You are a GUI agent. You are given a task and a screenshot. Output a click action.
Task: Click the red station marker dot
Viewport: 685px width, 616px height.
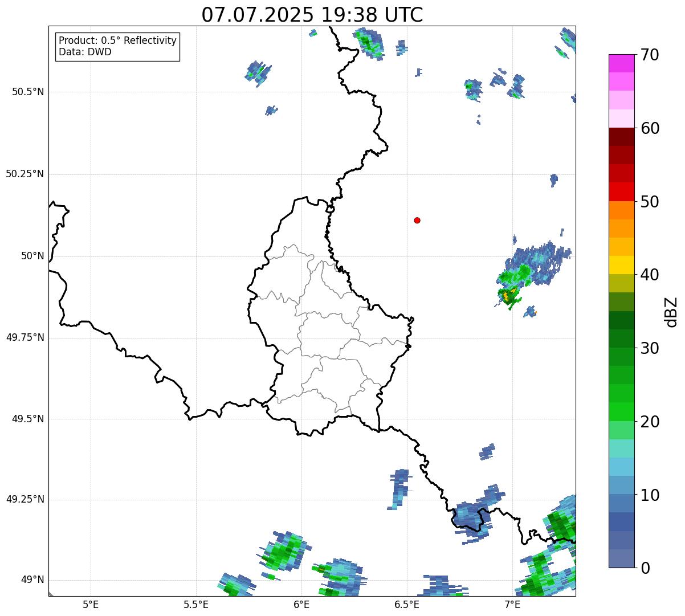tap(417, 220)
